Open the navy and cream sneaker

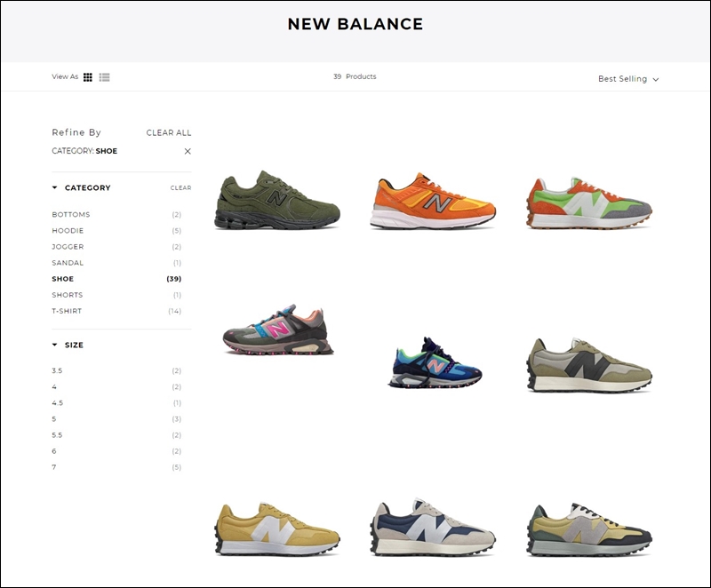[433, 528]
